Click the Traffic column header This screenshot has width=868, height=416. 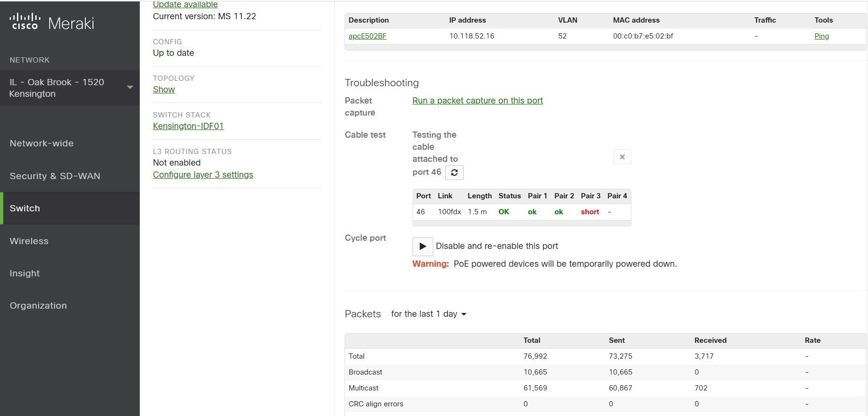coord(765,20)
